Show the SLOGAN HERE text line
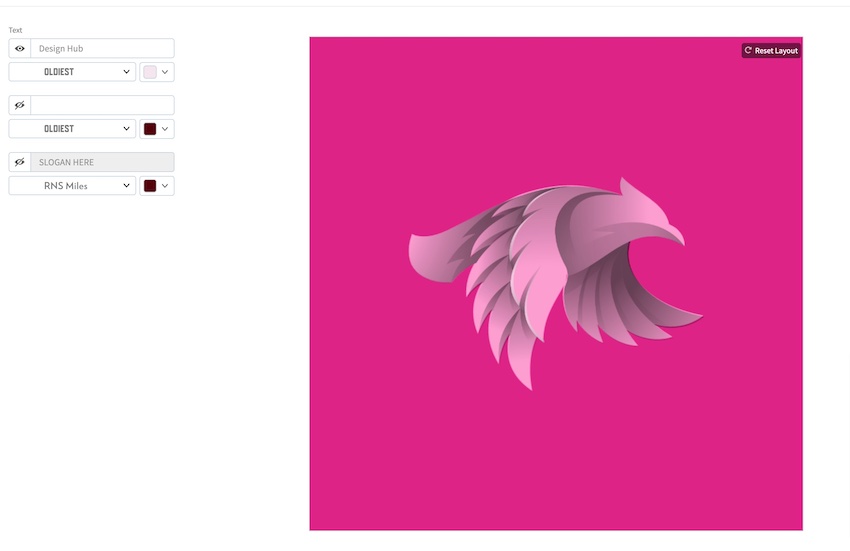This screenshot has height=551, width=850. point(20,162)
